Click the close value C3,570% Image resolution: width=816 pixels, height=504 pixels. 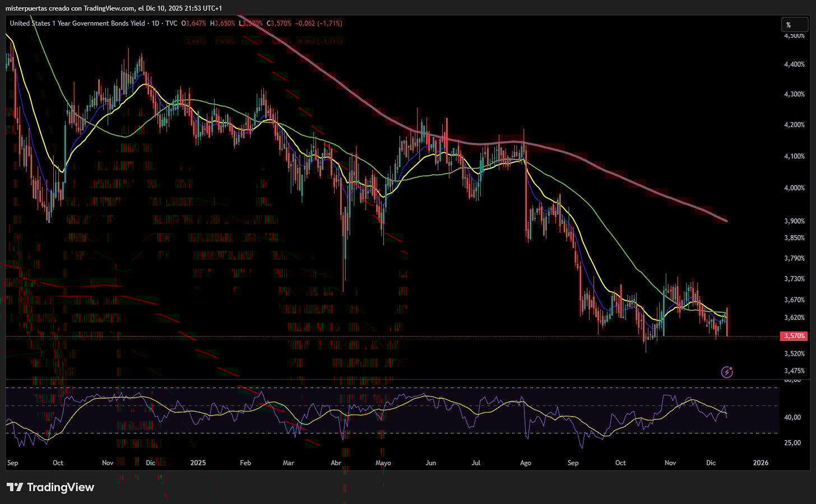278,24
